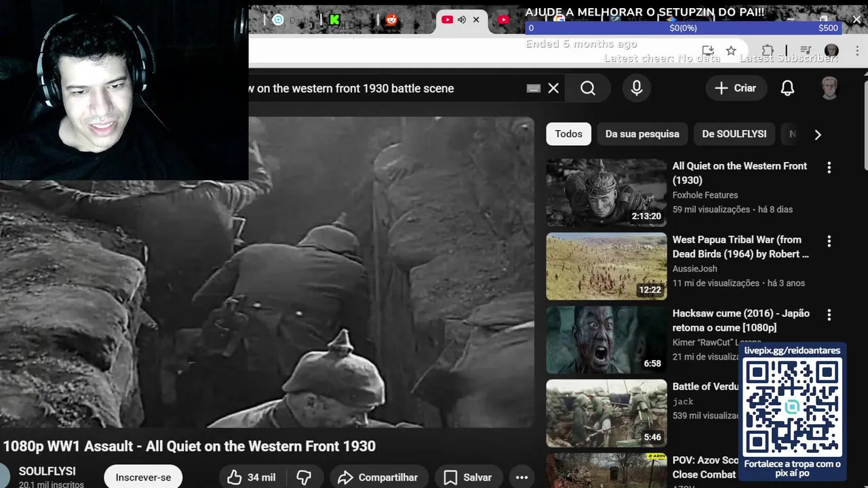
Task: Open the Battle of Verdun video thumbnail
Action: pos(606,413)
